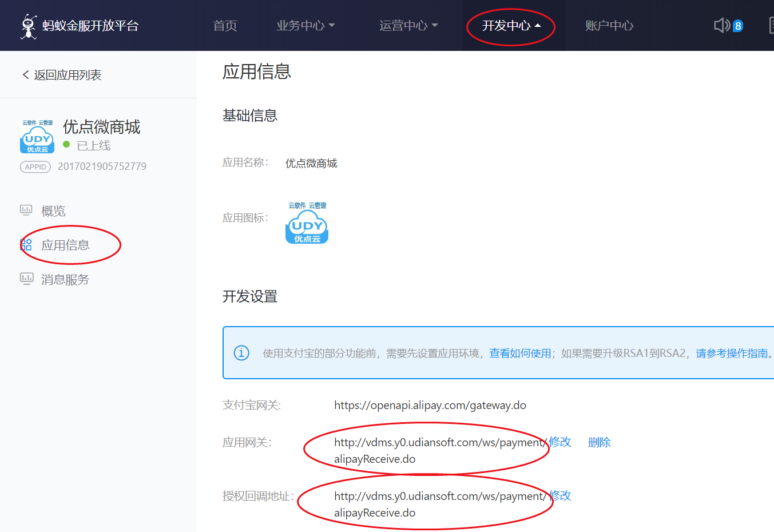Click the 应用网关: field label
The width and height of the screenshot is (774, 532).
[x=247, y=442]
